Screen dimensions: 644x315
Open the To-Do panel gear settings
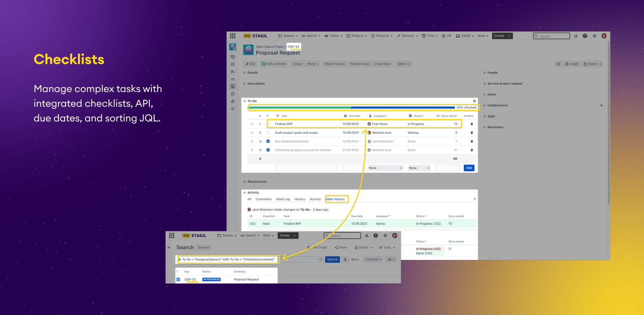pos(475,101)
